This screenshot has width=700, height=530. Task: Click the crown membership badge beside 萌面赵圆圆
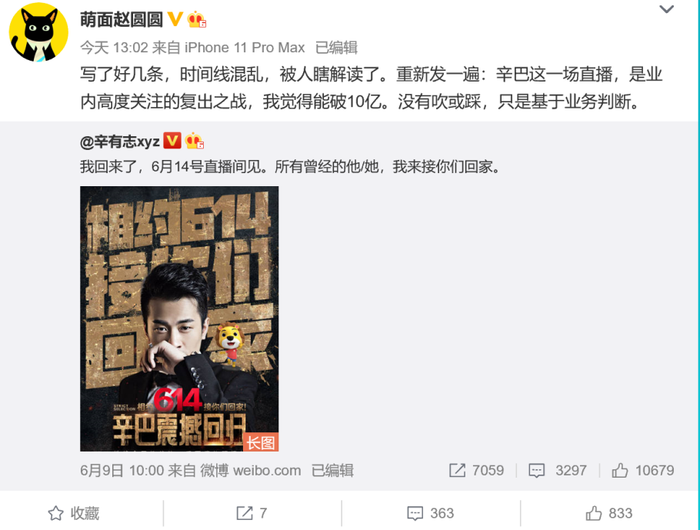pos(196,20)
